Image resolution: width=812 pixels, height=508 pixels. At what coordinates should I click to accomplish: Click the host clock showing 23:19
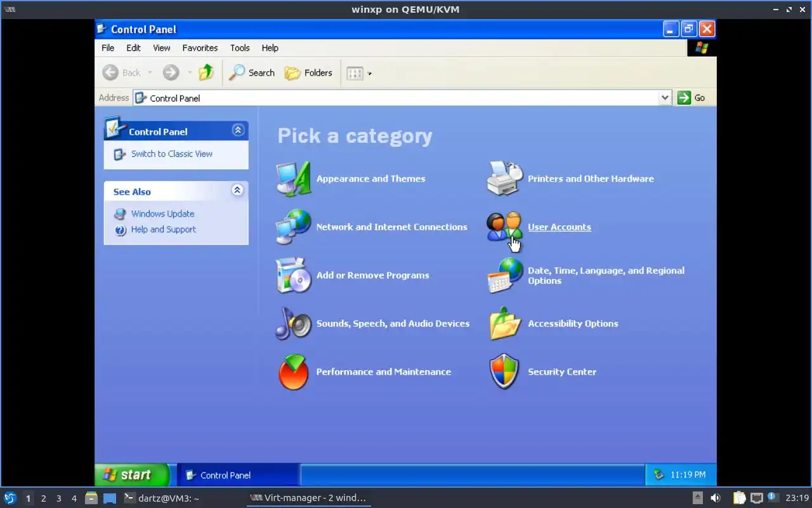pos(797,498)
